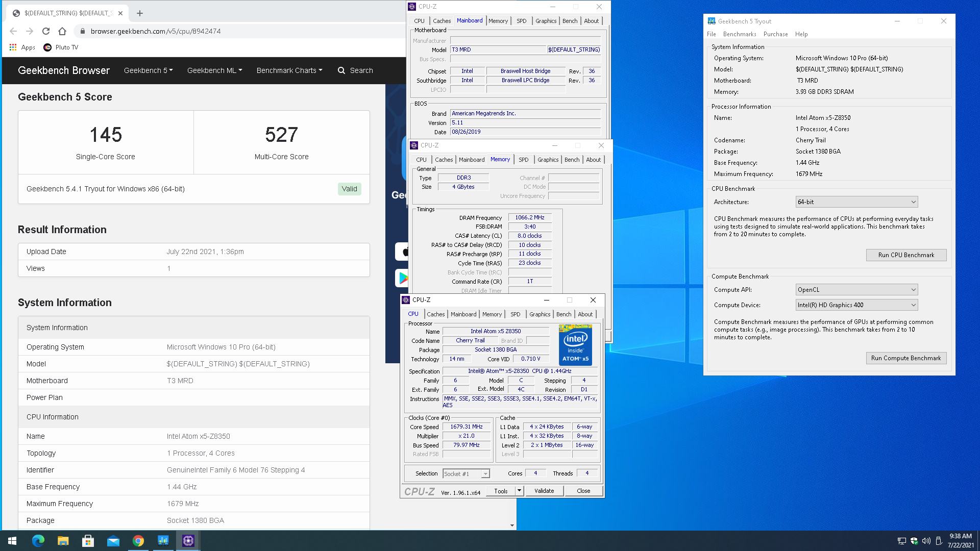
Task: Click the Tools button in CPU-Z
Action: point(501,491)
